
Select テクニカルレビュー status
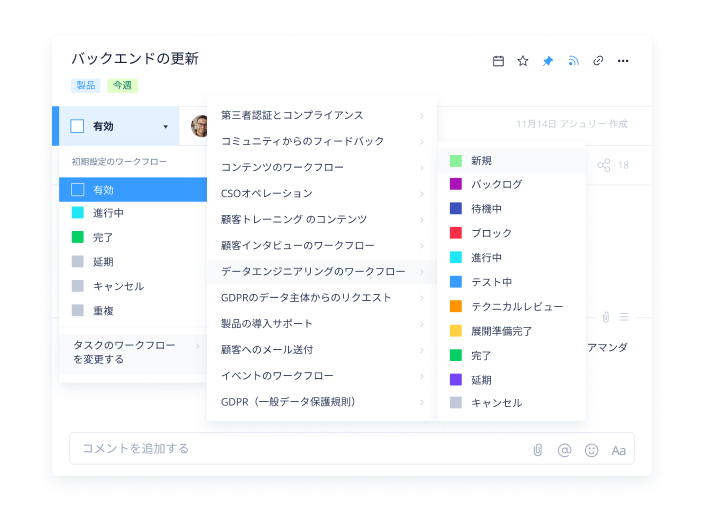tap(511, 306)
